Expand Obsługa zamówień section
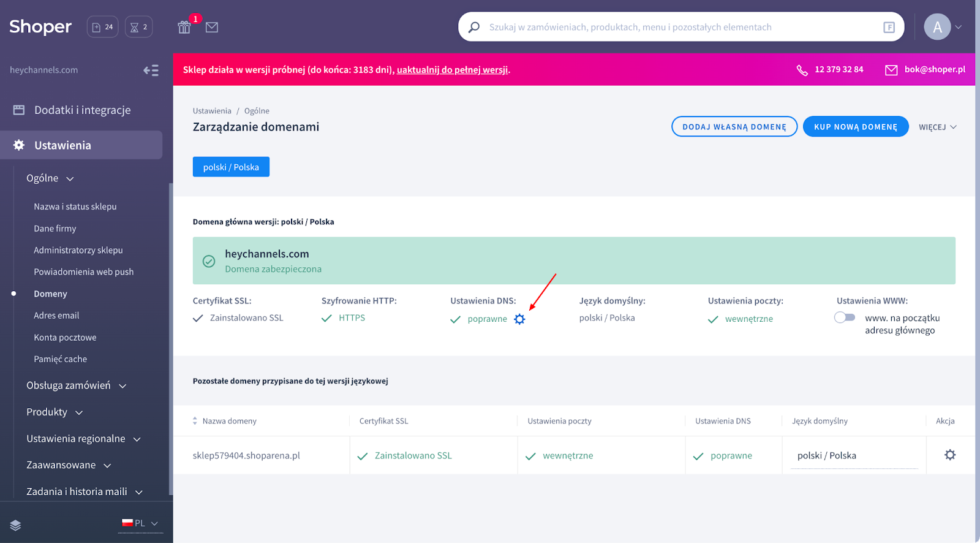The height and width of the screenshot is (543, 980). tap(77, 385)
